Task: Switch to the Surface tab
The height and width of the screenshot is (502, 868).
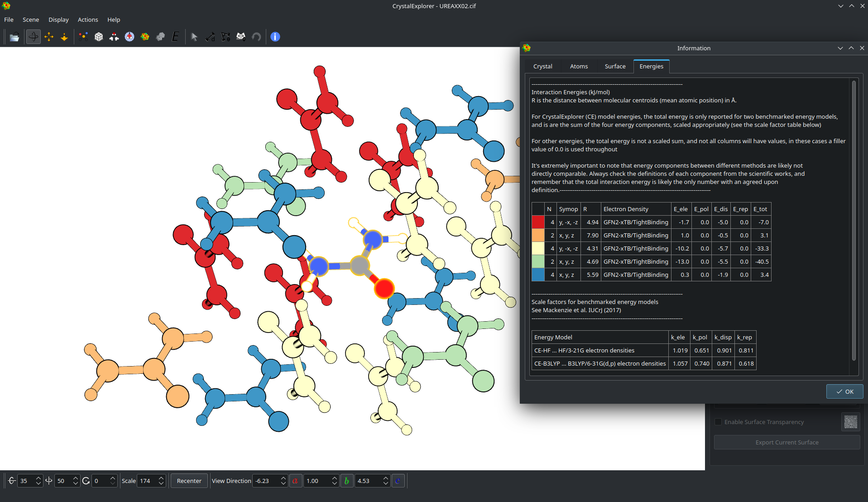Action: click(x=615, y=66)
